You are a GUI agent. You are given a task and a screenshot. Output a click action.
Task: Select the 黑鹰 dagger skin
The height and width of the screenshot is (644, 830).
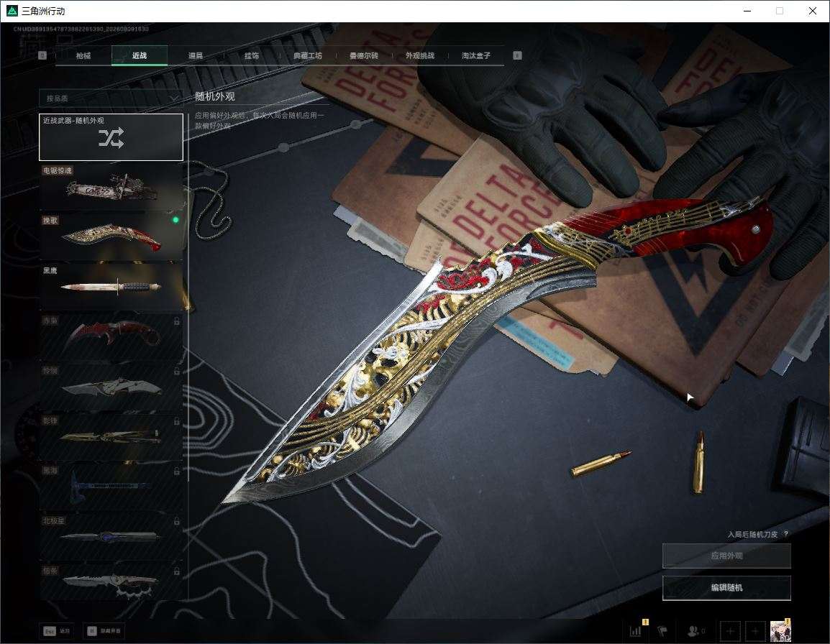pyautogui.click(x=111, y=287)
